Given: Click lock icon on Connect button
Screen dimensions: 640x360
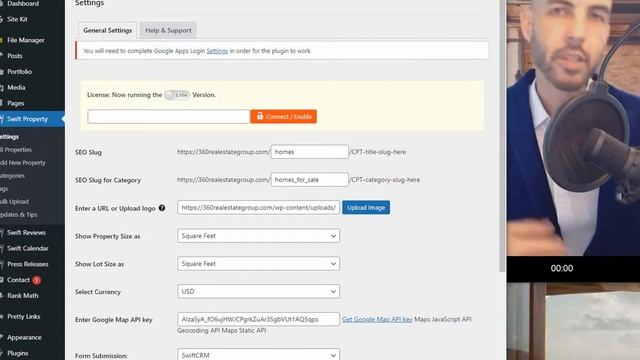Looking at the screenshot, I should point(260,116).
